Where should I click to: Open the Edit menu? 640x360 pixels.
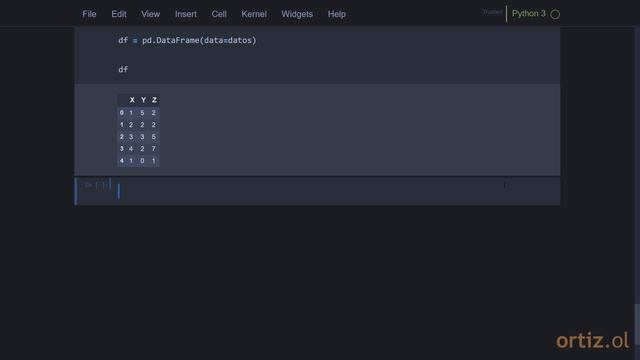click(119, 14)
